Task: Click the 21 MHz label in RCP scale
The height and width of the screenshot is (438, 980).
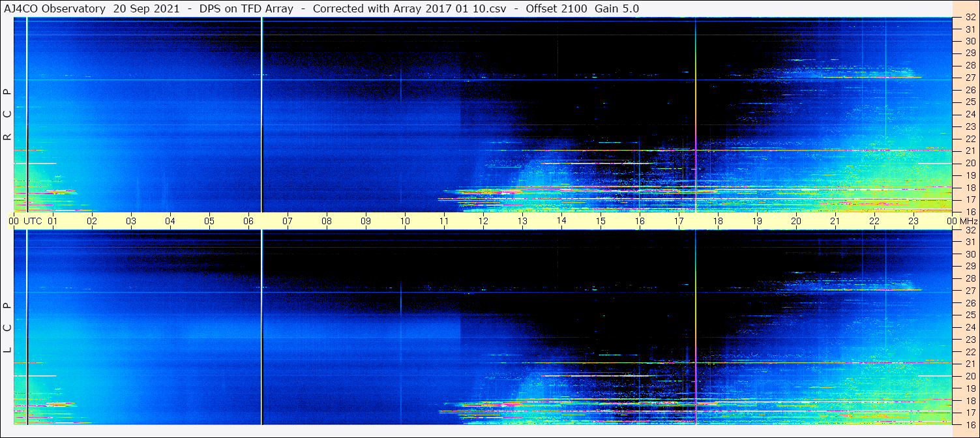Action: tap(970, 151)
